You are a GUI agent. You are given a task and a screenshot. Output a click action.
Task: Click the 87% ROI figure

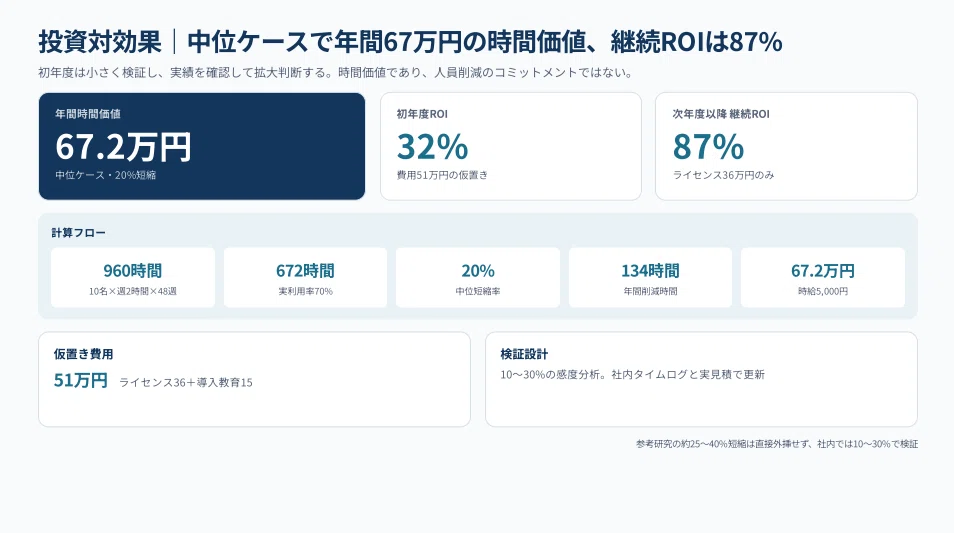point(708,147)
